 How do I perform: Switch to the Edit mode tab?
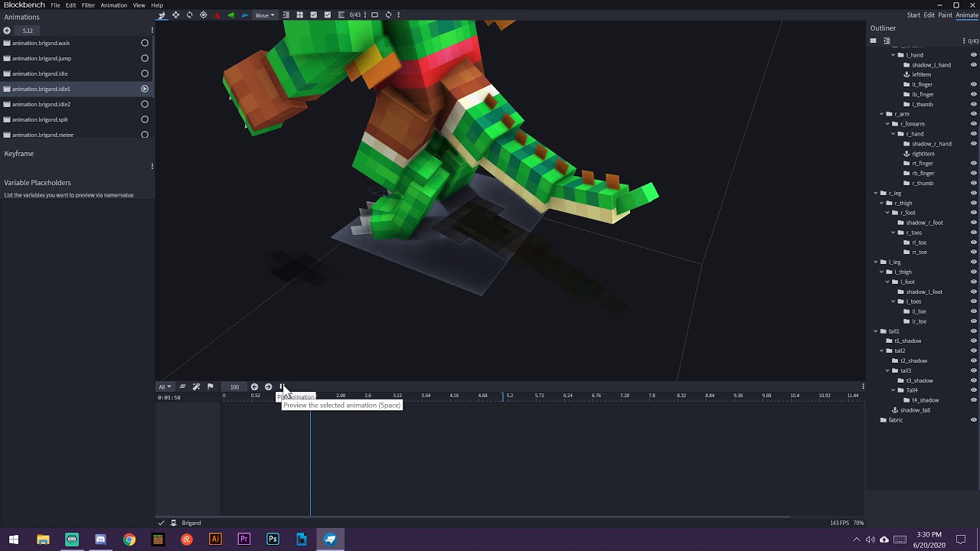coord(929,15)
